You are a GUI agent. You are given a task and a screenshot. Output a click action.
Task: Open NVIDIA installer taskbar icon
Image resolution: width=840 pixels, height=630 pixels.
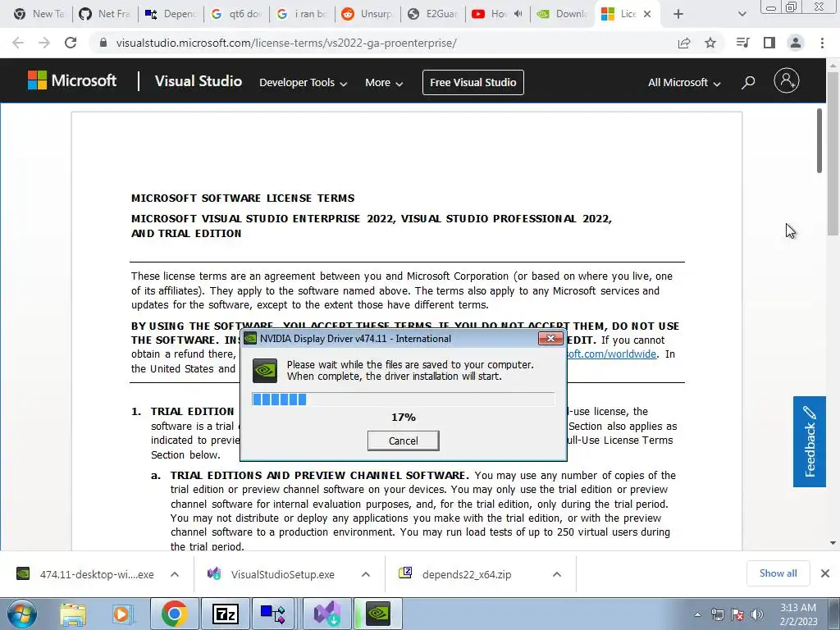[x=377, y=614]
